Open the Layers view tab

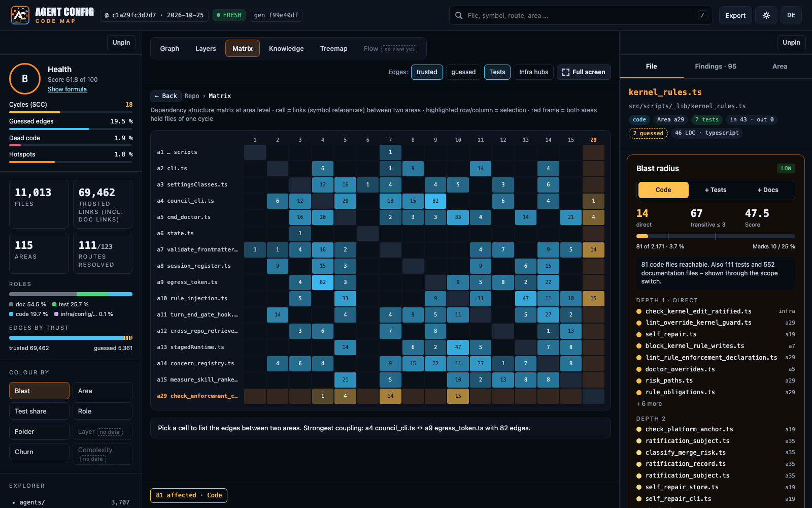click(206, 48)
